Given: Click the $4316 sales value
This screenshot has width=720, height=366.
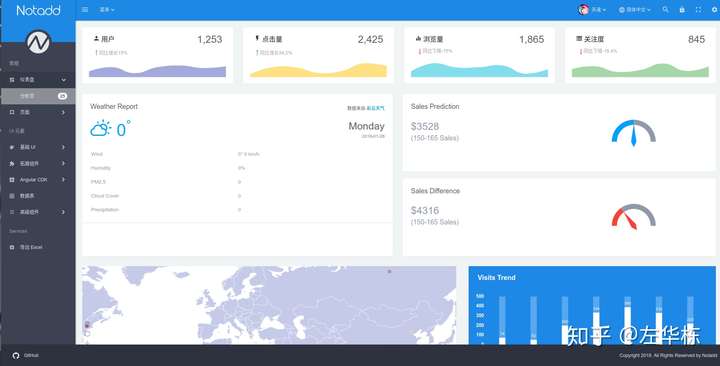Looking at the screenshot, I should click(425, 210).
